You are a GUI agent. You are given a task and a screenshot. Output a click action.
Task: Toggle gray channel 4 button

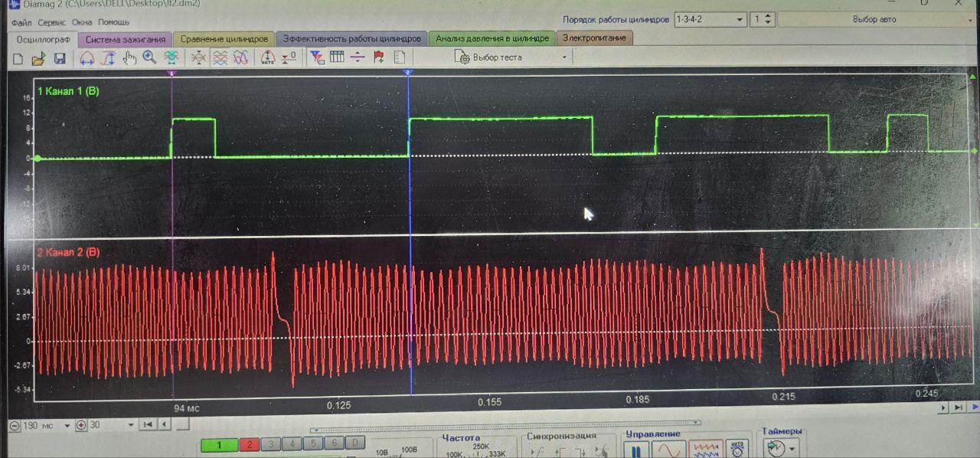292,443
